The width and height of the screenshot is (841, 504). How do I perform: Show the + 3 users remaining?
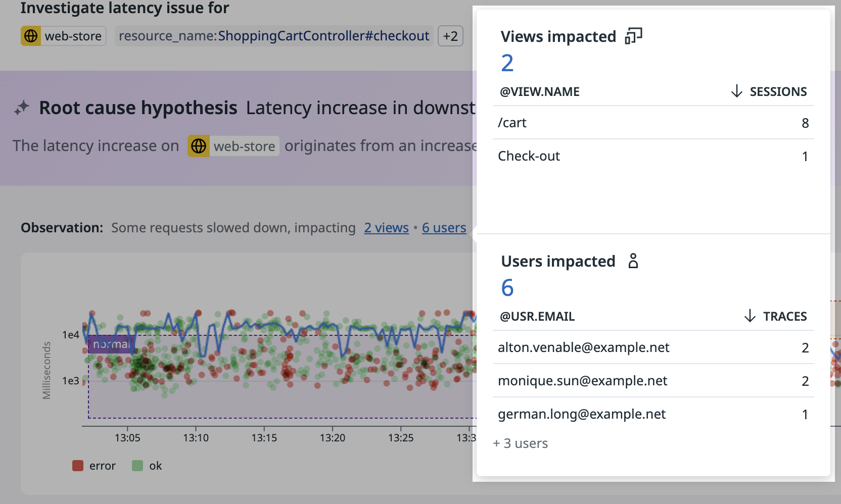521,443
